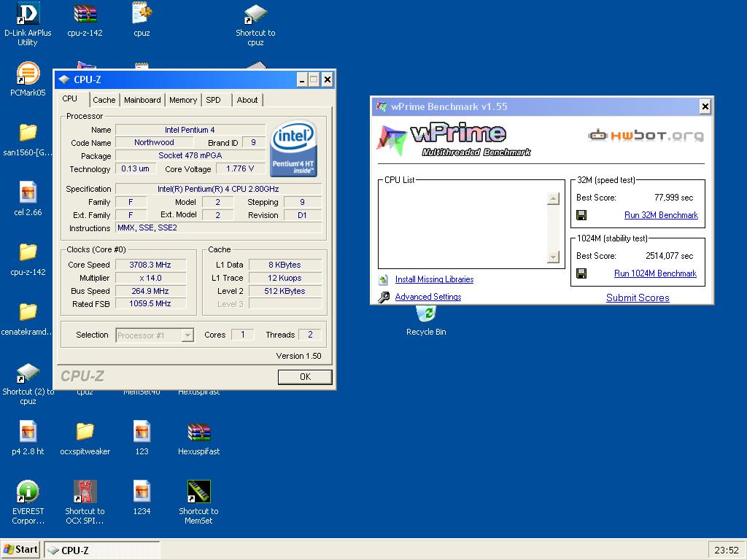747x560 pixels.
Task: Select the Shortcut (2) to cpuz icon
Action: (x=28, y=373)
